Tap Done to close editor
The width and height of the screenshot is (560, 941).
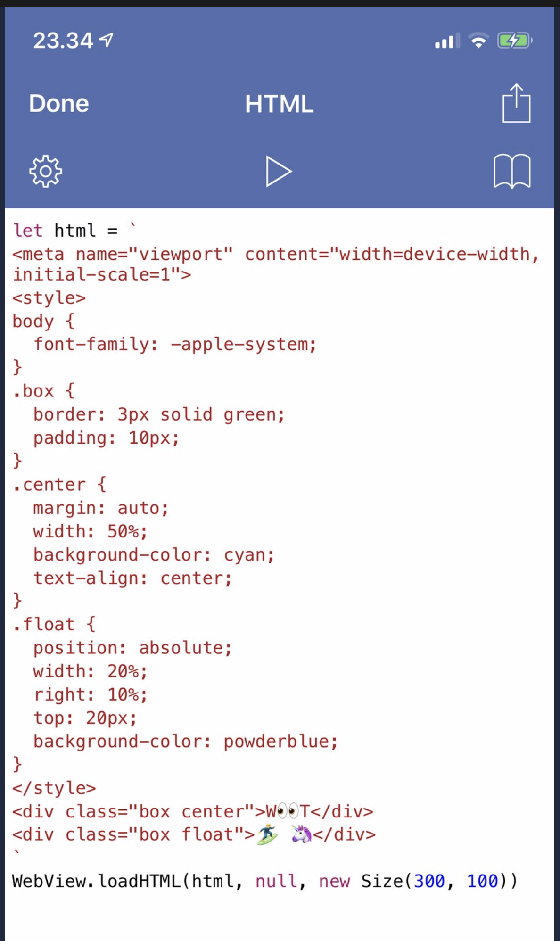(59, 103)
